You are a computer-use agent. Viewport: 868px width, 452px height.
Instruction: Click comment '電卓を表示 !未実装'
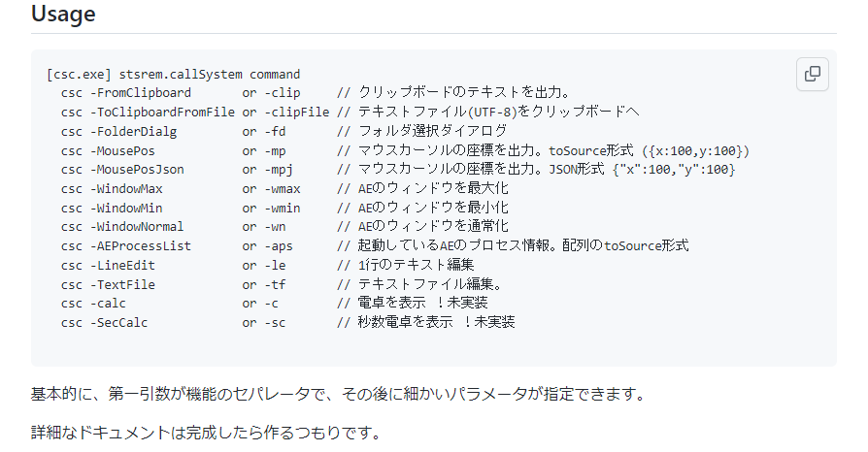click(x=423, y=304)
